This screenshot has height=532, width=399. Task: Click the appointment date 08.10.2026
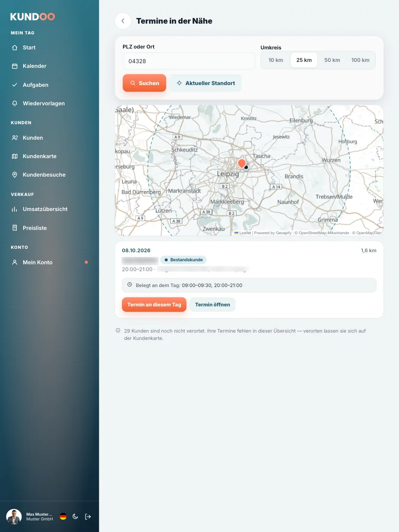pos(136,251)
